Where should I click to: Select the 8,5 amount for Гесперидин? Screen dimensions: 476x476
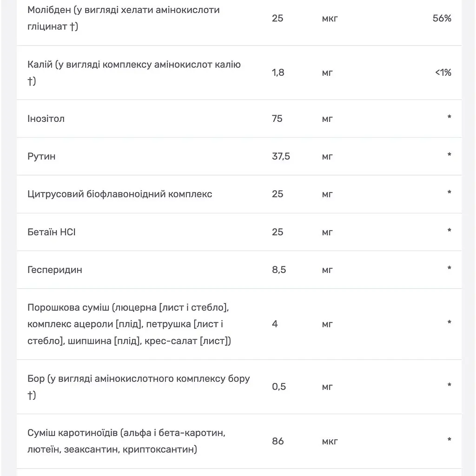pyautogui.click(x=279, y=270)
